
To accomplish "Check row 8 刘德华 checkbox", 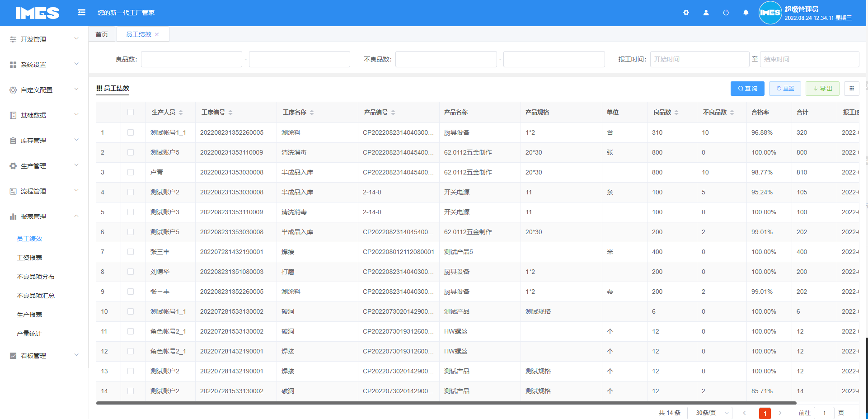I will point(131,272).
